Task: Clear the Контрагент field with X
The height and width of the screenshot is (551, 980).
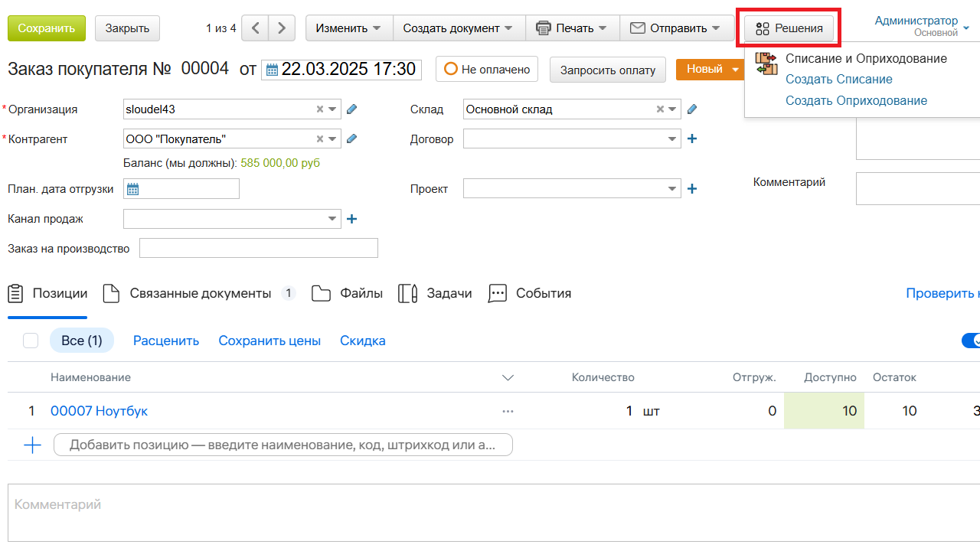Action: click(x=320, y=139)
